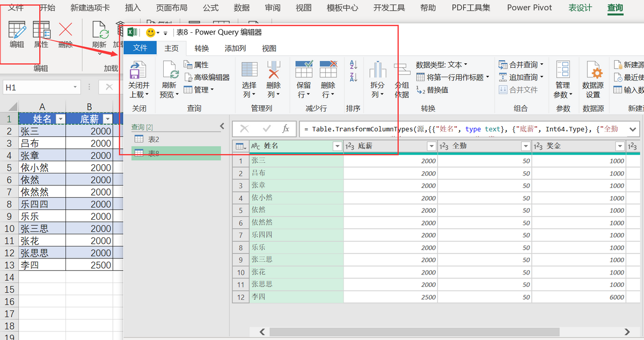Click smiley feedback icon in title bar
Screen dimensions: 644x340
[x=151, y=32]
